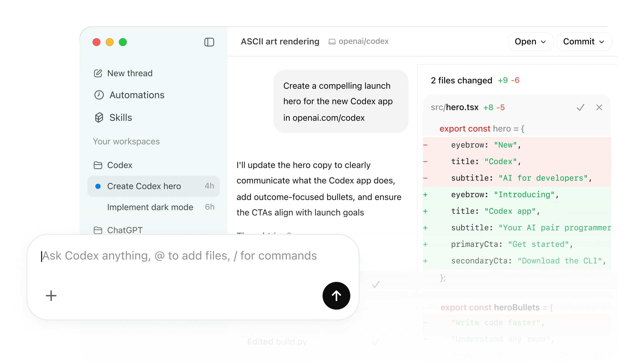Click the src/hero.tsx file name
644x362 pixels.
455,107
